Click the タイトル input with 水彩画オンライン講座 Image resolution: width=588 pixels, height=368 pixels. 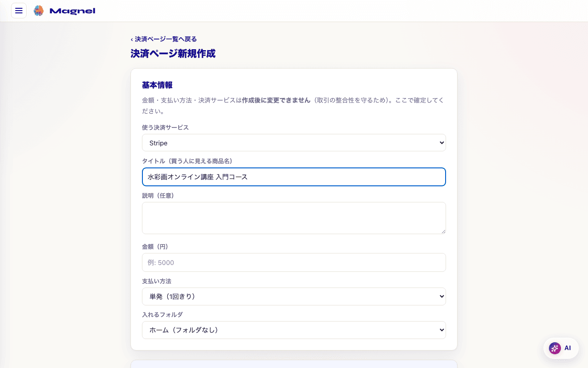[294, 177]
